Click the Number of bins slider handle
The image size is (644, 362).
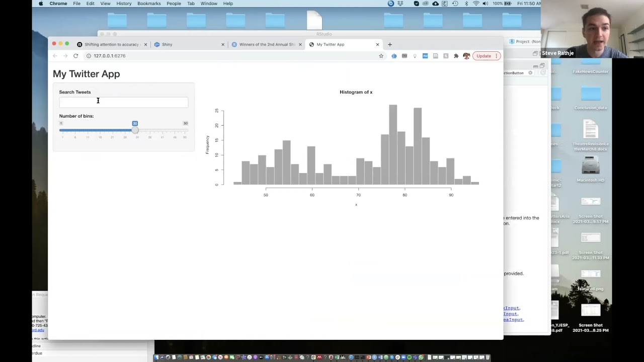(x=135, y=130)
